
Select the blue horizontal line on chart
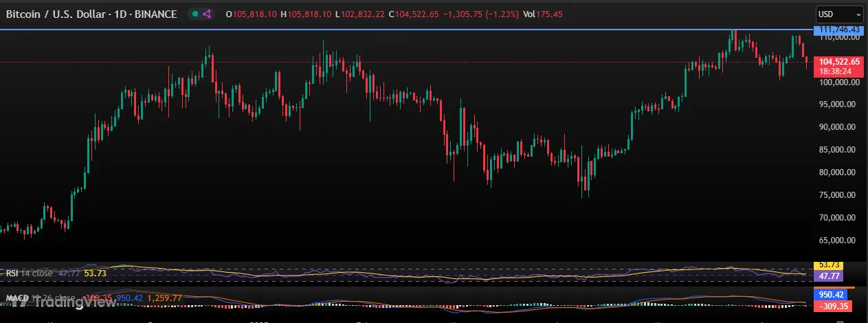412,30
